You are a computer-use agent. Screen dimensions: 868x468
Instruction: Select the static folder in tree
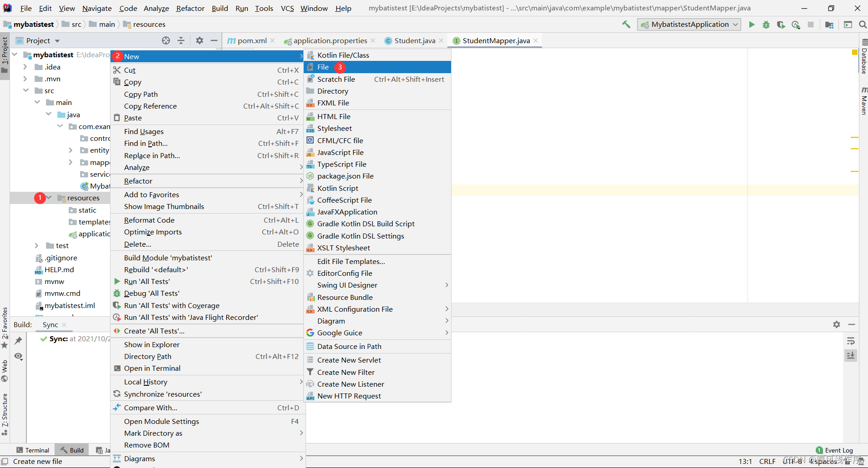(87, 210)
